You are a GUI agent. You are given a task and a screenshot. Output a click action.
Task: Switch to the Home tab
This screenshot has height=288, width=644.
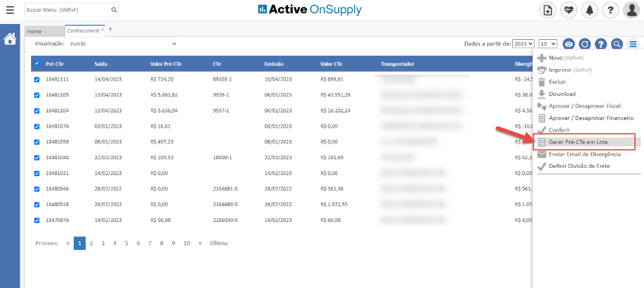click(x=44, y=31)
